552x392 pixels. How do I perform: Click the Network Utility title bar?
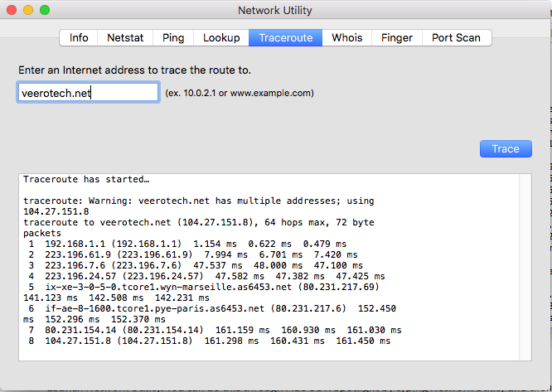(275, 10)
